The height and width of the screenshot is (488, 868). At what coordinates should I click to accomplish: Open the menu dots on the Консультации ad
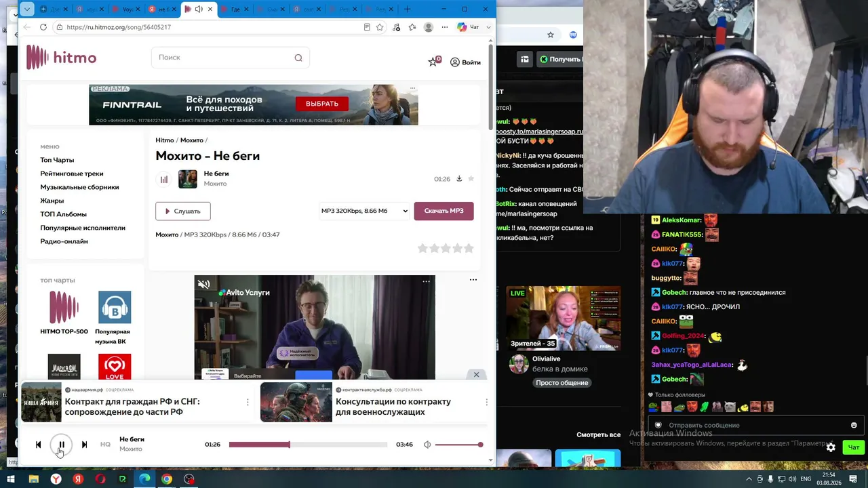[x=486, y=402]
